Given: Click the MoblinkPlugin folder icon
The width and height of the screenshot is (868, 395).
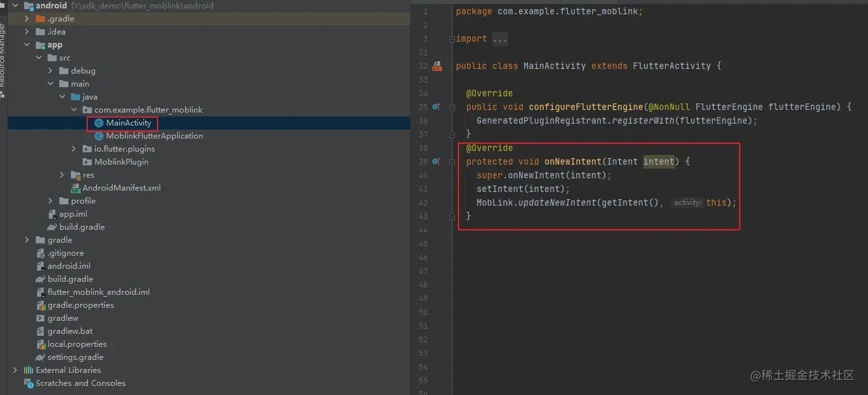Looking at the screenshot, I should pos(87,162).
